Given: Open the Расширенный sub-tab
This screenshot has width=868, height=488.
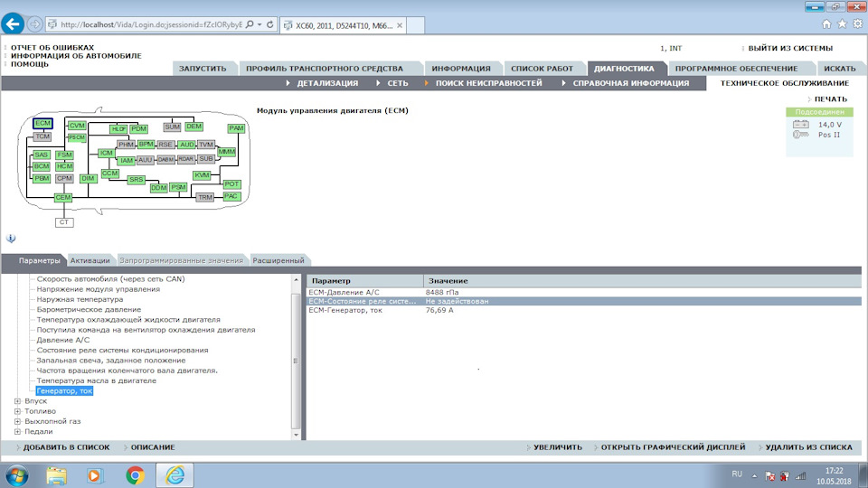Looking at the screenshot, I should click(278, 260).
